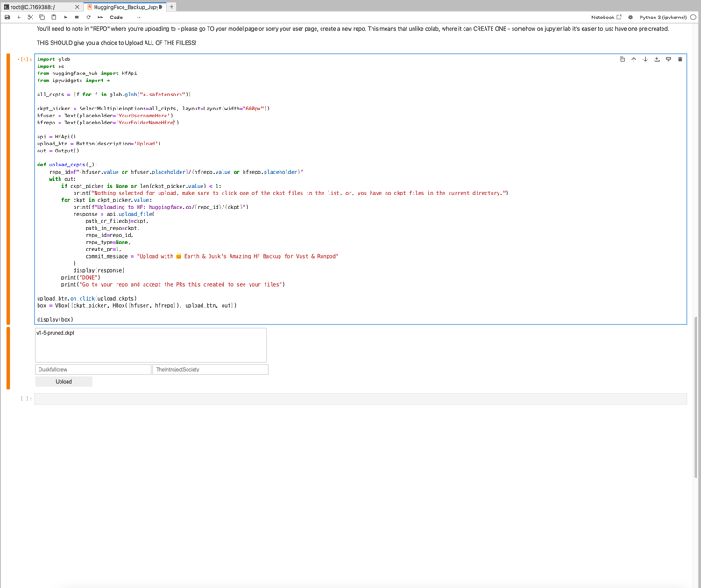Focus the TheIntrojectSociety repo field
The height and width of the screenshot is (588, 701).
210,369
